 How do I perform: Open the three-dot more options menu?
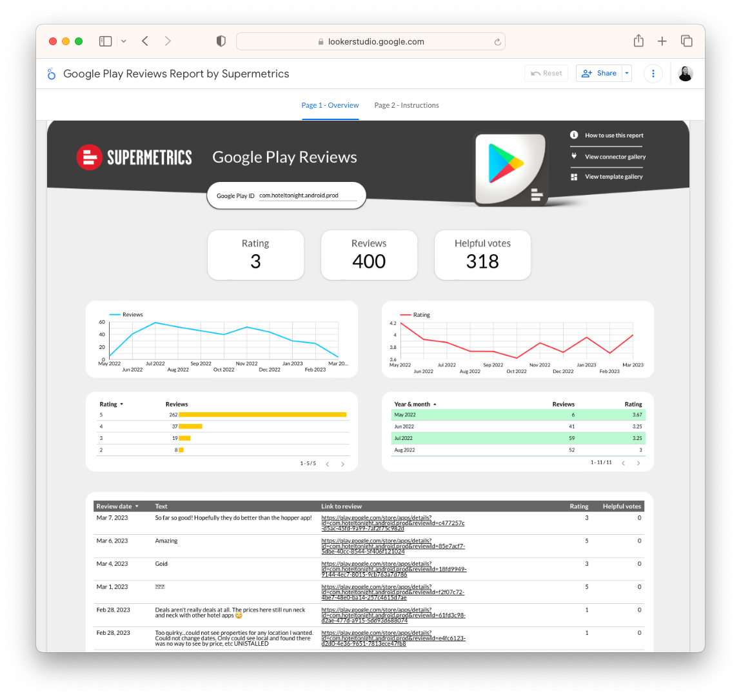pyautogui.click(x=653, y=74)
